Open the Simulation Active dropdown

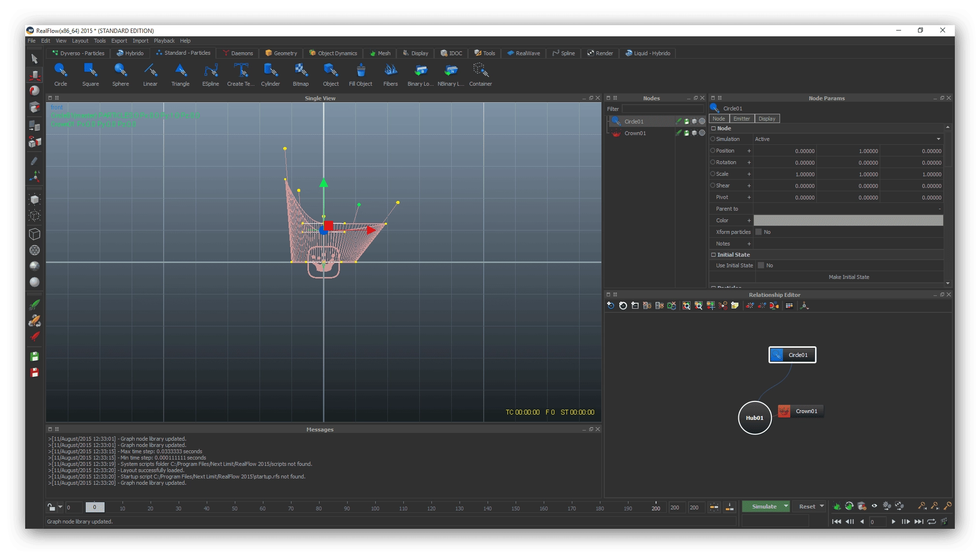pos(848,139)
